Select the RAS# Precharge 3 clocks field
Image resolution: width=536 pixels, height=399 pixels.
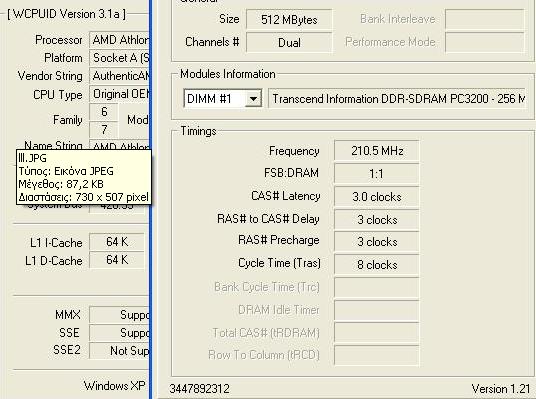click(x=377, y=242)
